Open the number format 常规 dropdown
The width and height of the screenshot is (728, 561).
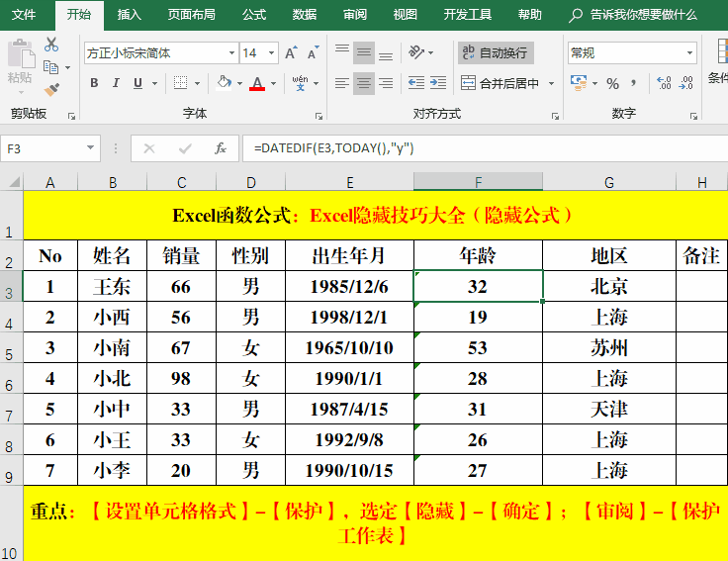click(x=690, y=53)
